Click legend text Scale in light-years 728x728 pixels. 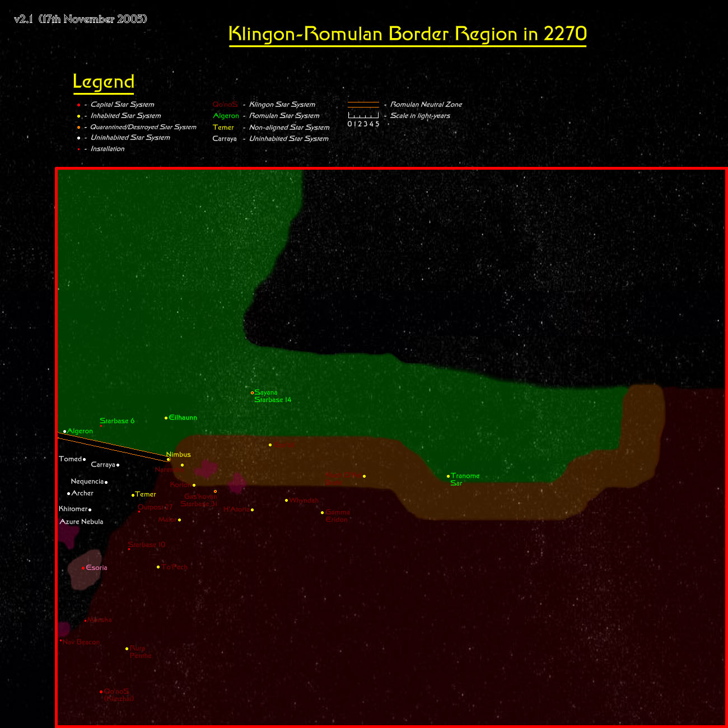(420, 116)
